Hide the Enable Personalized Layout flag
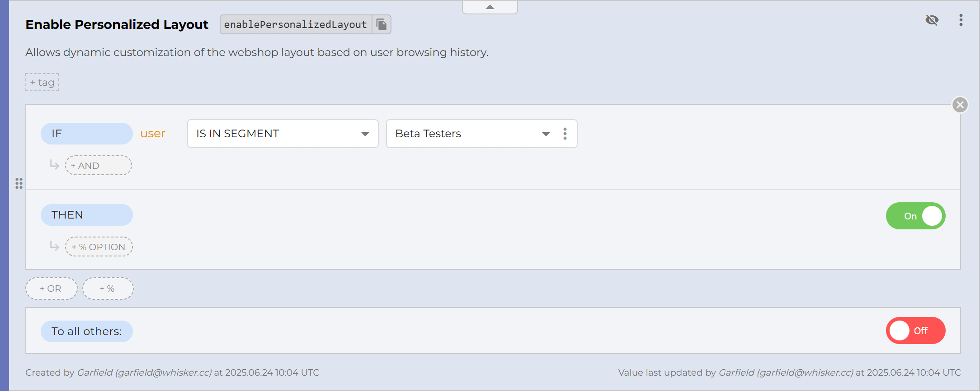This screenshot has width=980, height=391. tap(932, 20)
